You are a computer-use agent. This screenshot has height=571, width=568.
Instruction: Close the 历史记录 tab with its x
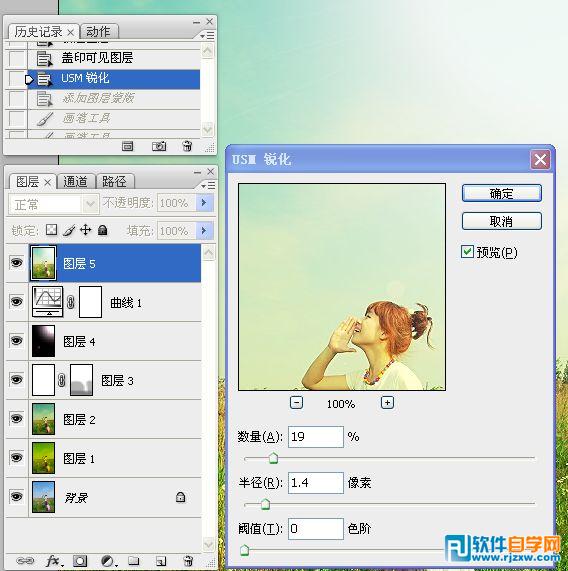(x=71, y=33)
